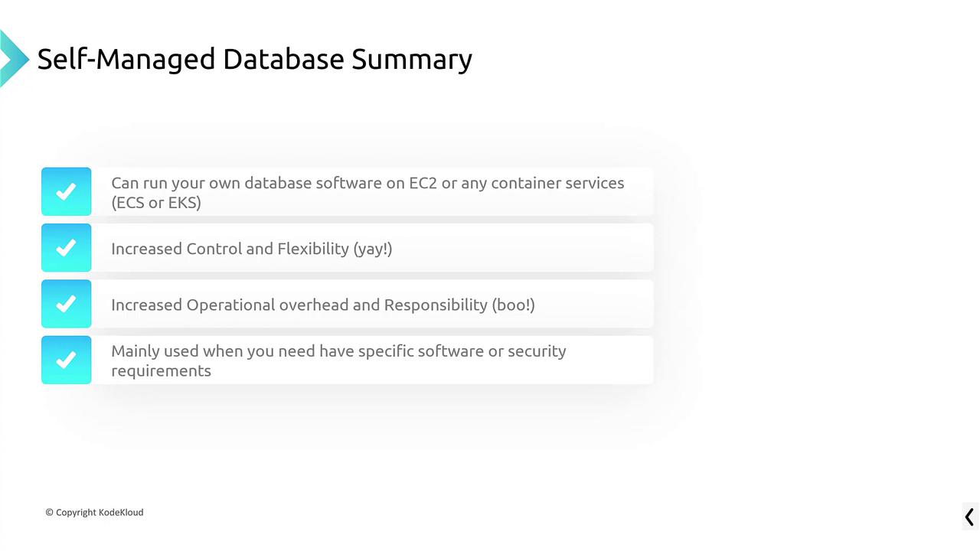Click the left-pointing chevron in the bottom corner
This screenshot has width=980, height=551.
(x=969, y=517)
